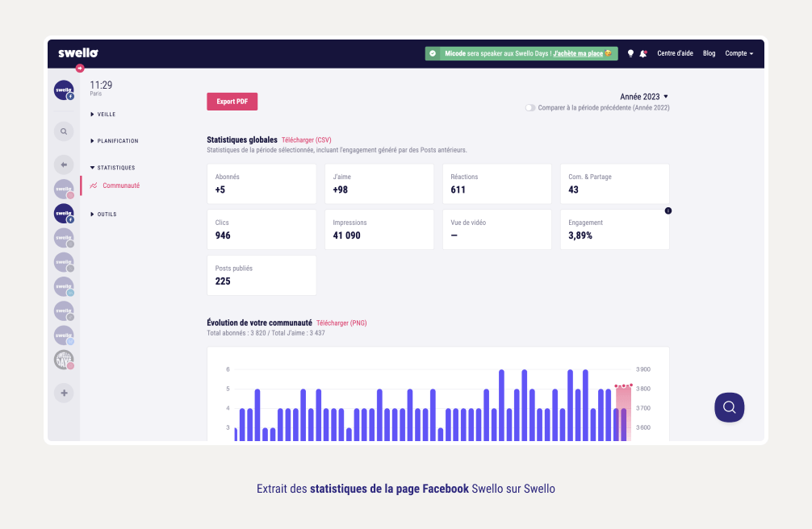Image resolution: width=812 pixels, height=529 pixels.
Task: Open the chat support bubble icon
Action: pos(729,407)
